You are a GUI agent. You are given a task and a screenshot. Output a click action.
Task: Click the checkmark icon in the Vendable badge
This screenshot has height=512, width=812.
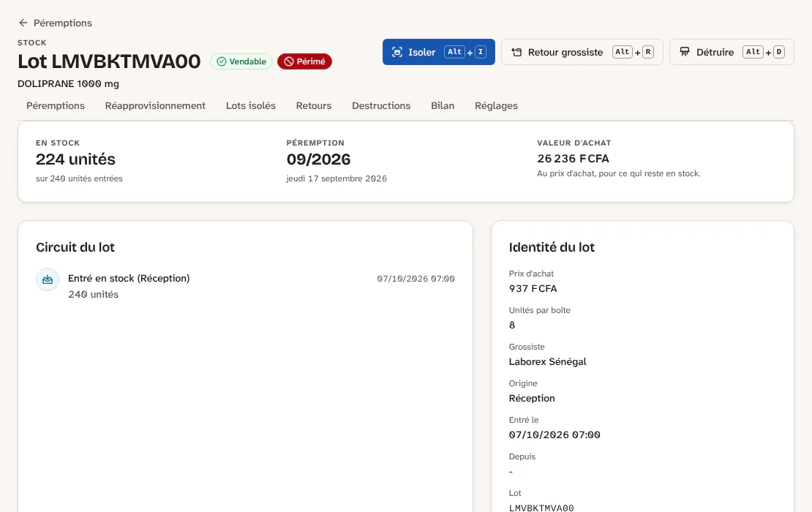click(222, 61)
